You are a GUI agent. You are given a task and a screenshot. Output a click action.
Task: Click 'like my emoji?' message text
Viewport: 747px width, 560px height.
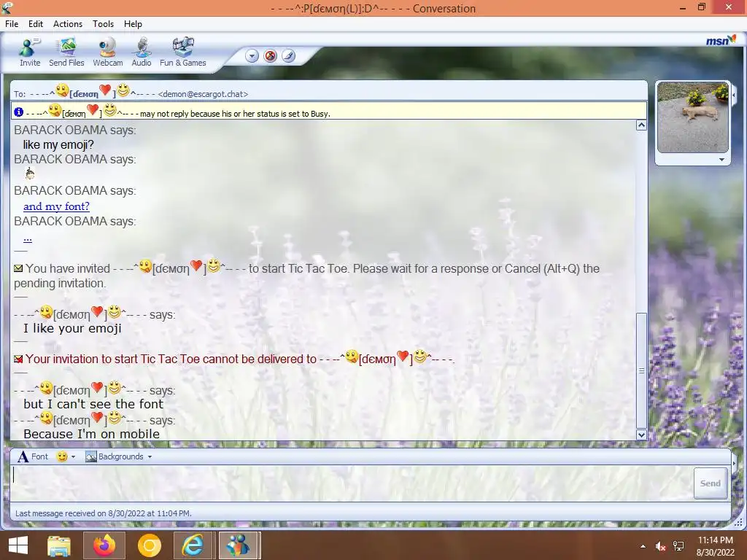[x=58, y=145]
